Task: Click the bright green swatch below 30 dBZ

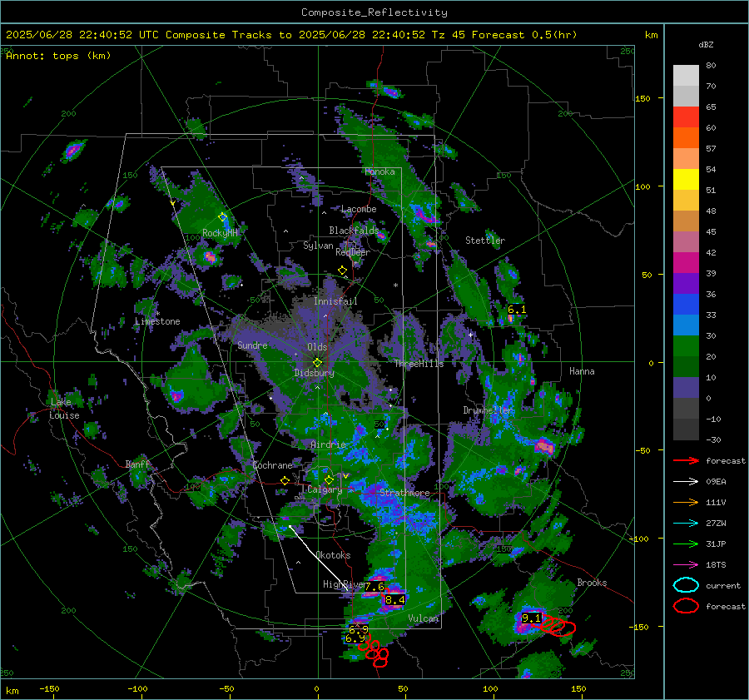Action: [x=686, y=346]
